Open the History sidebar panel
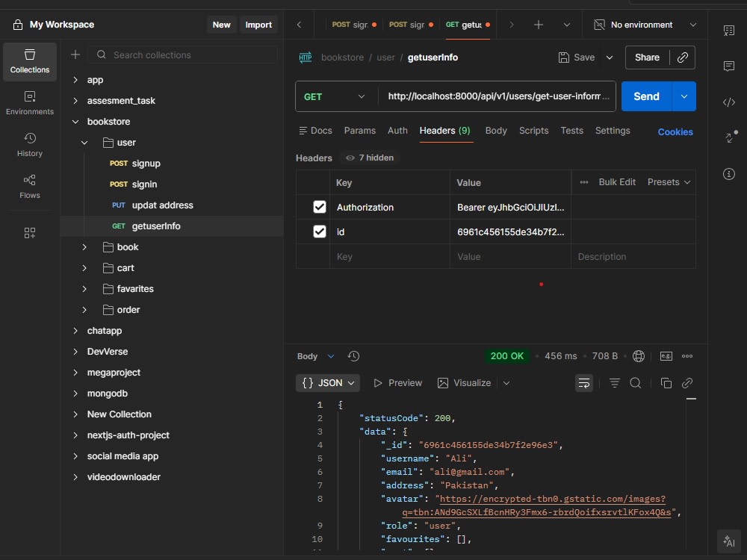 click(30, 146)
